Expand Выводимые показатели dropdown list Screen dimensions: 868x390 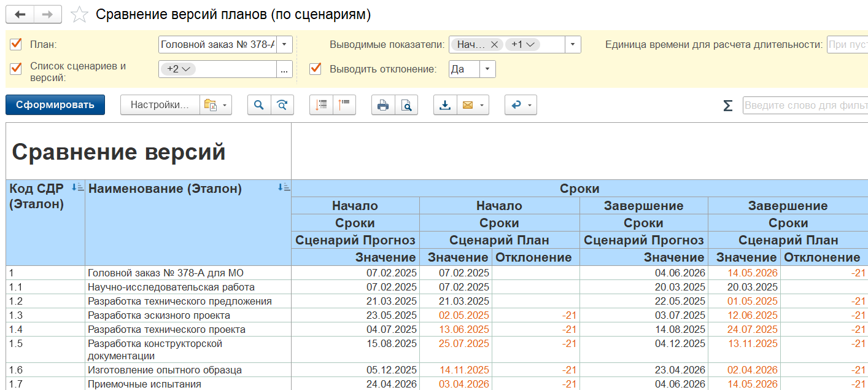pyautogui.click(x=572, y=44)
